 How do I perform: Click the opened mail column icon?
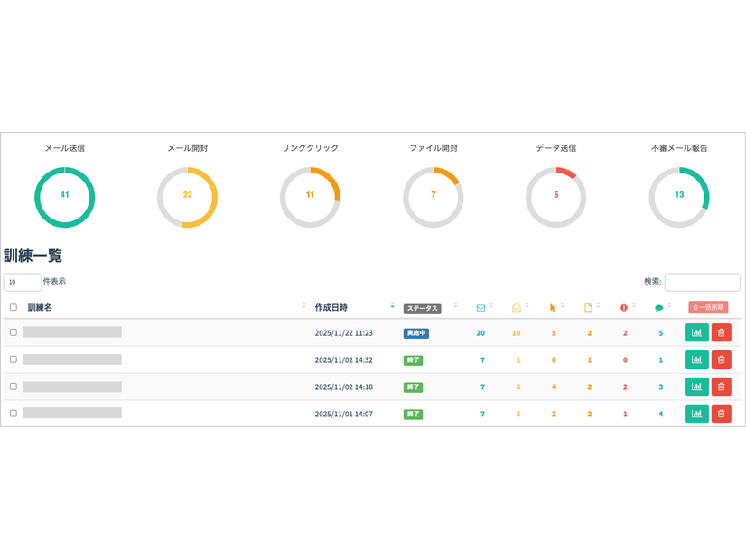517,308
